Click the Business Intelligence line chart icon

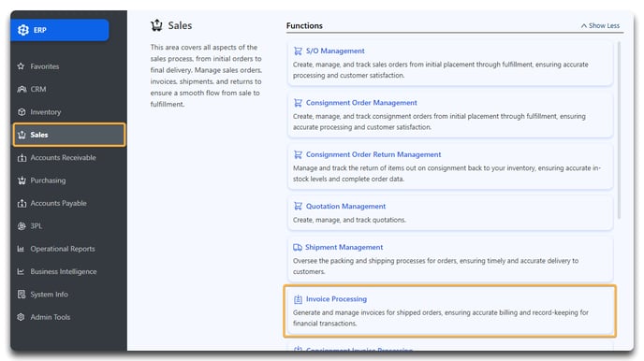coord(21,271)
